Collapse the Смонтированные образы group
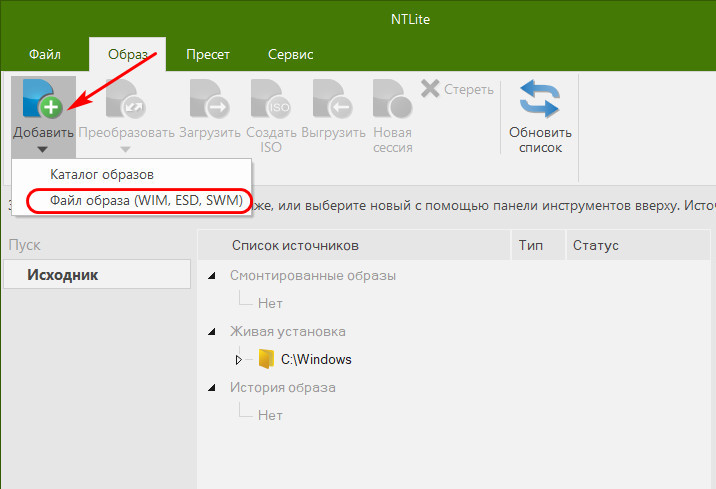Viewport: 716px width, 489px height. 212,276
